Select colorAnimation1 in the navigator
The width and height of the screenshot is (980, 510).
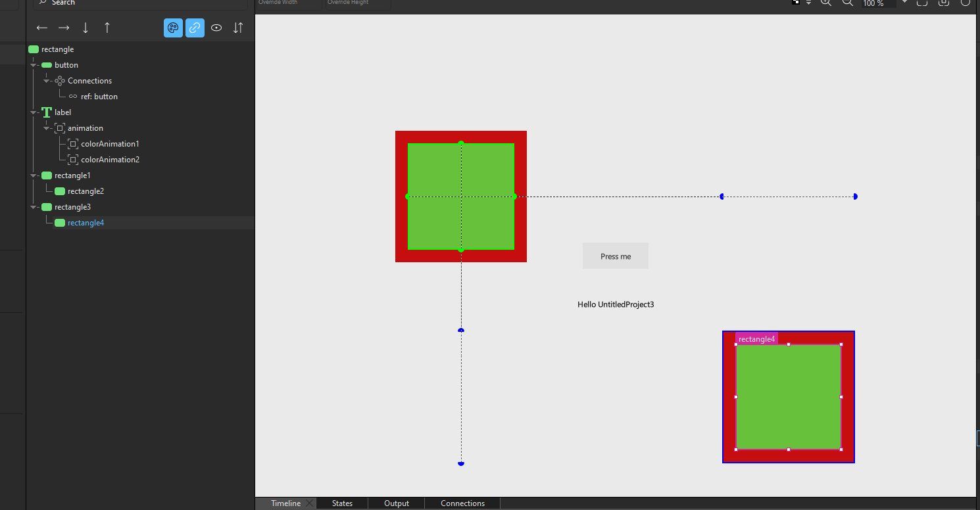110,144
